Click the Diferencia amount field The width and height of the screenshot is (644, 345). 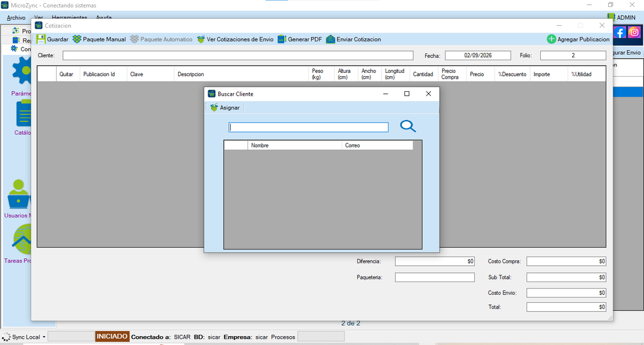click(435, 261)
